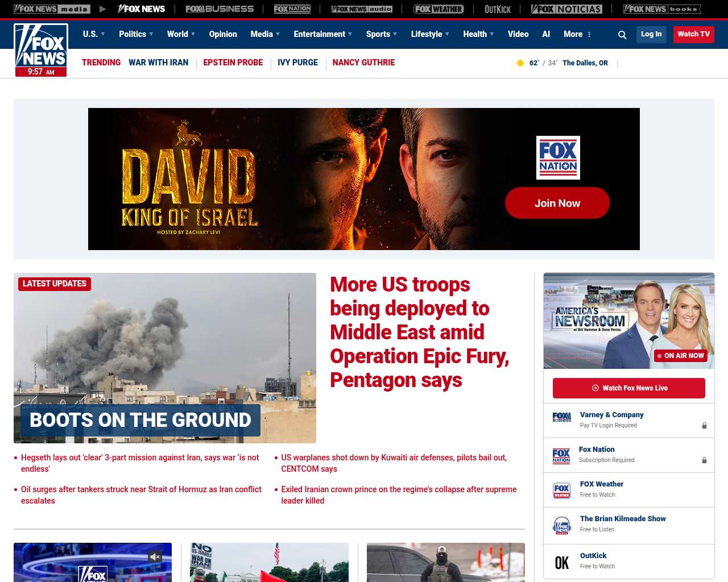Open the Opinion section
This screenshot has height=582, width=728.
pyautogui.click(x=223, y=34)
